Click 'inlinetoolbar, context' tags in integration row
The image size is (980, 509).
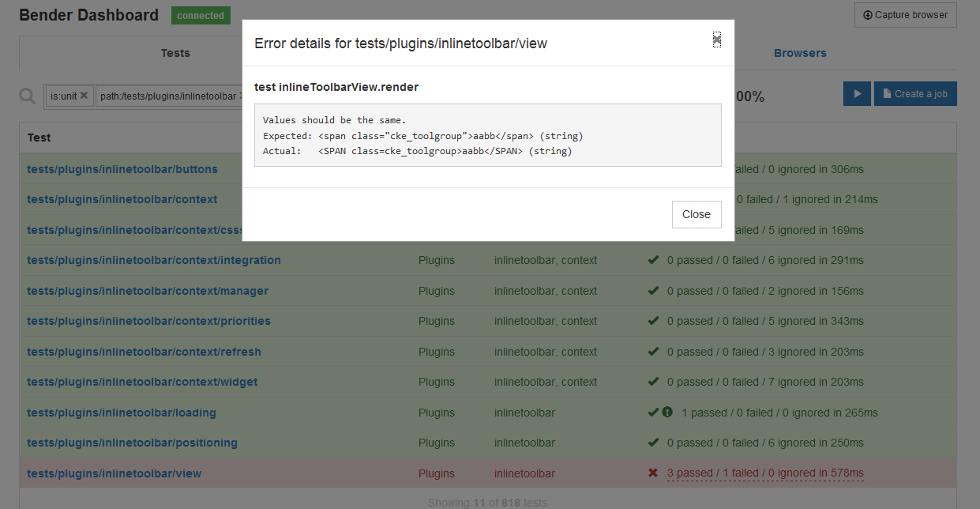[x=546, y=260]
